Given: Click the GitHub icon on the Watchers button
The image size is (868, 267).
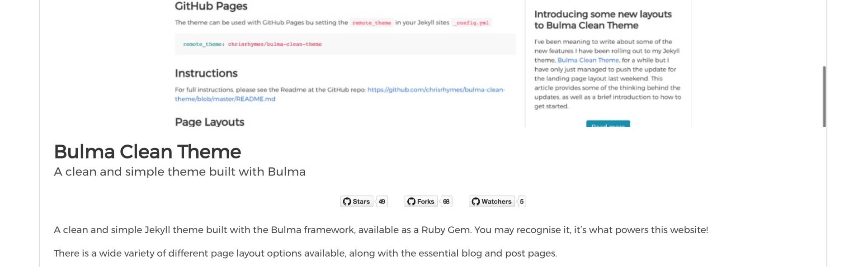Looking at the screenshot, I should point(476,201).
